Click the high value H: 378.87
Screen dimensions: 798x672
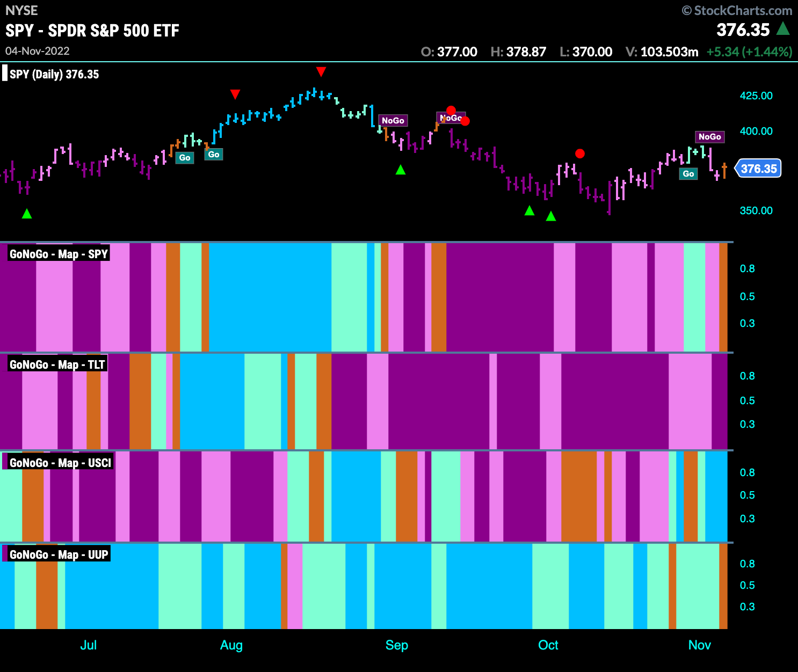point(518,52)
